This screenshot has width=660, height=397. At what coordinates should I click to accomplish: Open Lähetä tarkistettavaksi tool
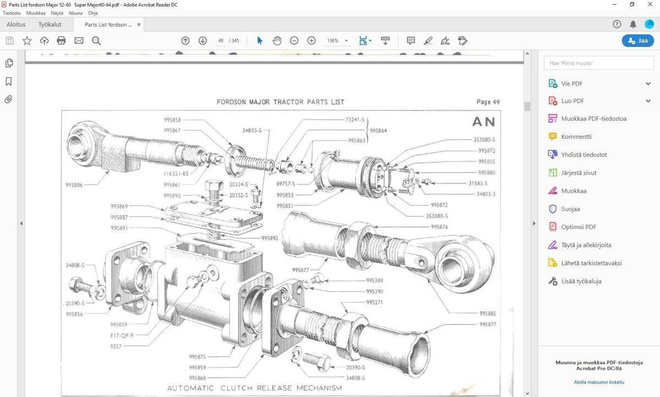(591, 263)
